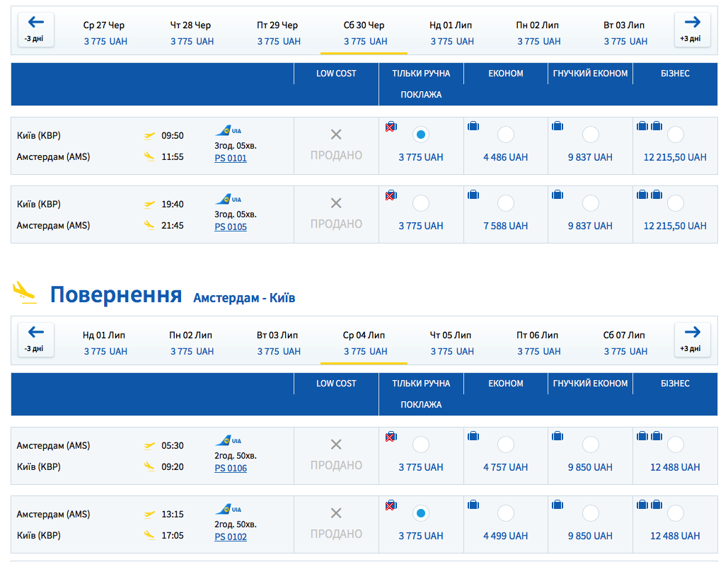Open flight number PS 0102 link
728x562 pixels.
tap(231, 537)
